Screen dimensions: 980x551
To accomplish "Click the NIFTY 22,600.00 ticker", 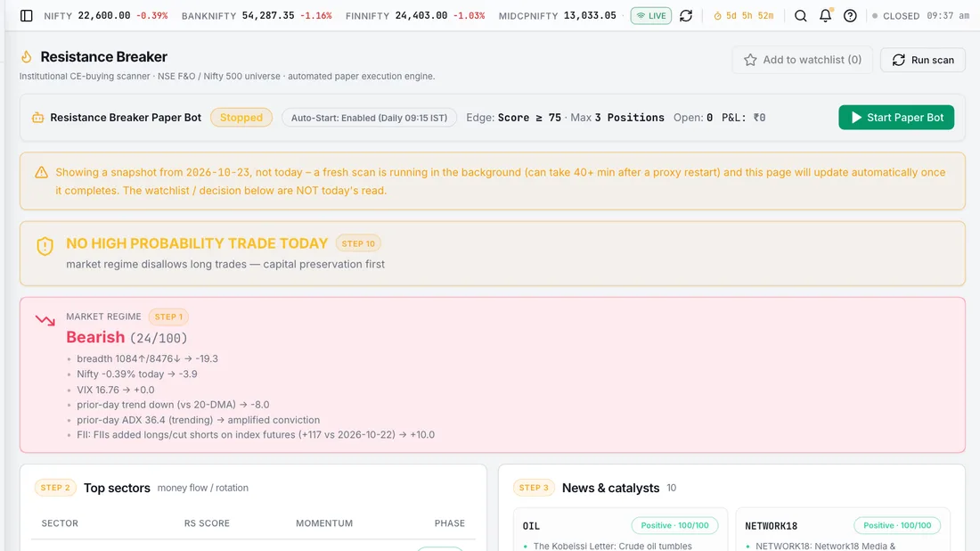I will (106, 16).
